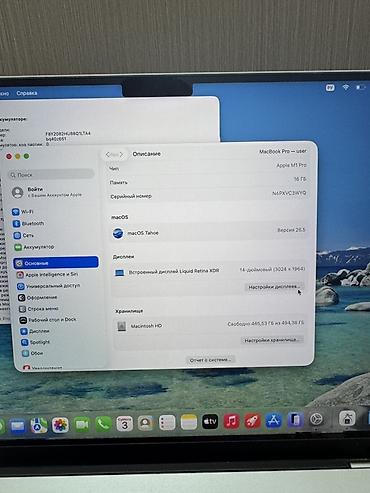Open the App Store from the Dock

(x=274, y=420)
